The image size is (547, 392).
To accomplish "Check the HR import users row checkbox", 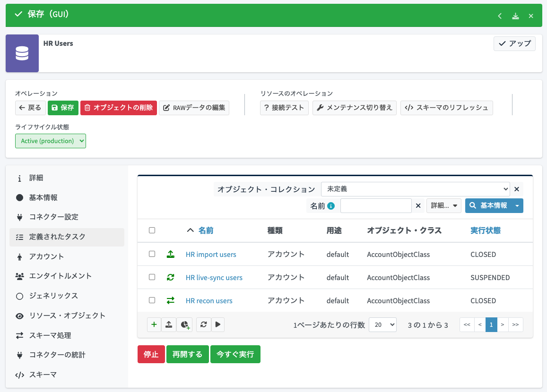I will tap(152, 254).
